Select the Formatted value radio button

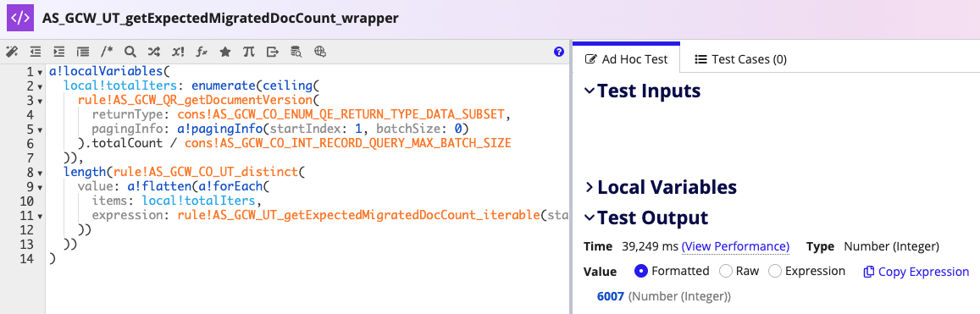tap(640, 271)
